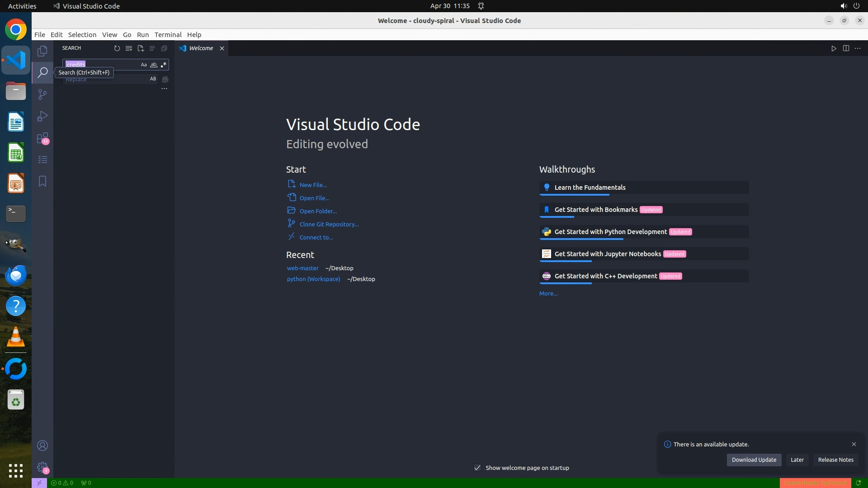Select the Welcome editor tab
Image resolution: width=868 pixels, height=488 pixels.
201,48
